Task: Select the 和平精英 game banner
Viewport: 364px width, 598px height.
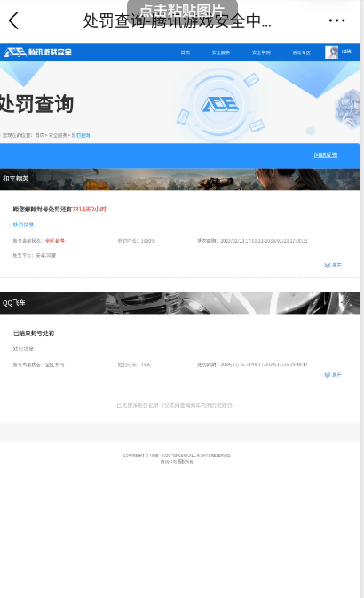Action: pos(179,179)
